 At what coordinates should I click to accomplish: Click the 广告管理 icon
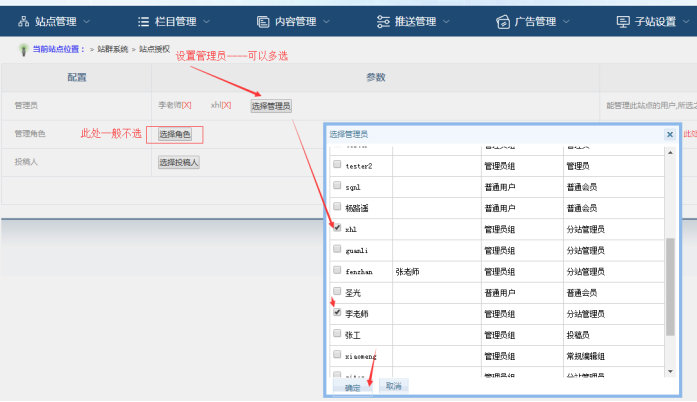[503, 20]
